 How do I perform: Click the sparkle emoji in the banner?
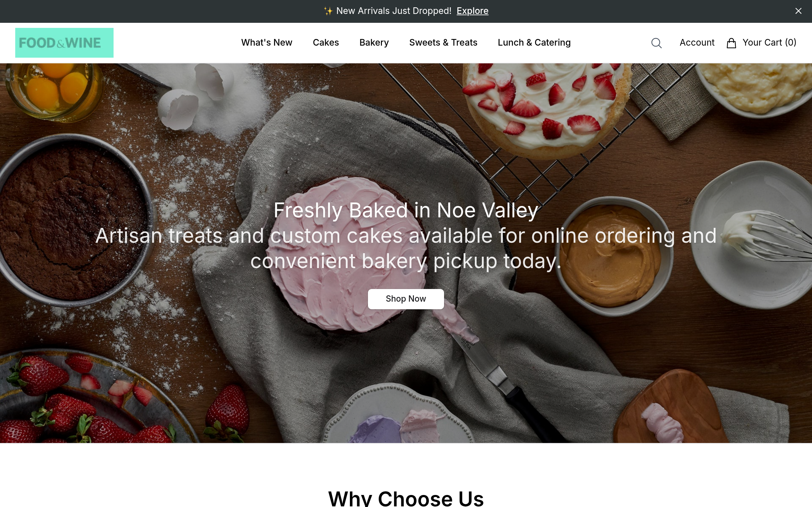pyautogui.click(x=328, y=11)
